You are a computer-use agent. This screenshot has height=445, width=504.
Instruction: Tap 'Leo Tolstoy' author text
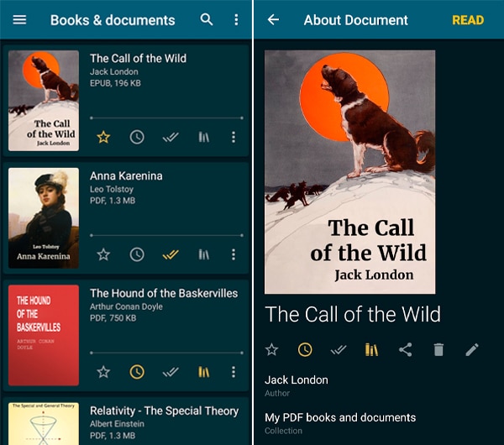[112, 189]
